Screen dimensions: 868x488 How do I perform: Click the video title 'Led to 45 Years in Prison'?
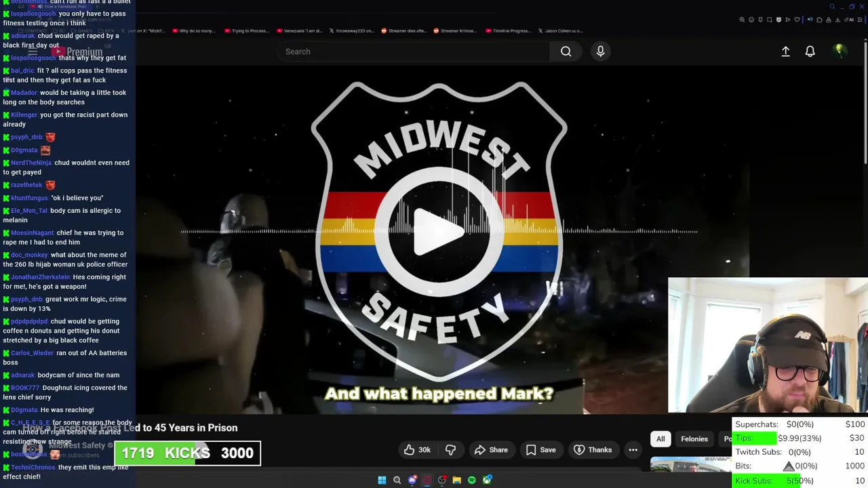180,428
